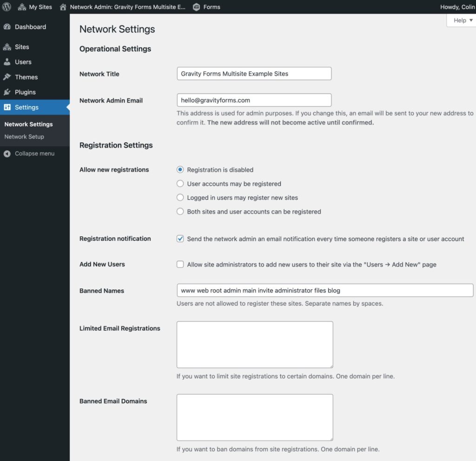Select 'Both sites and user accounts can be registered'

(180, 211)
